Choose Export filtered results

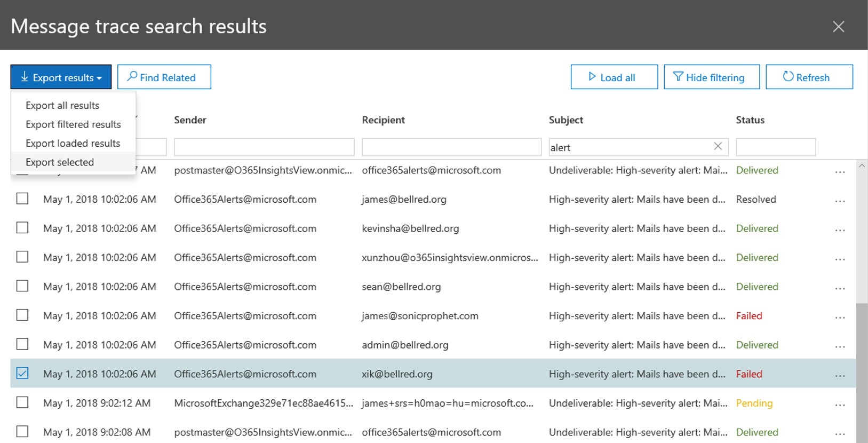point(73,124)
